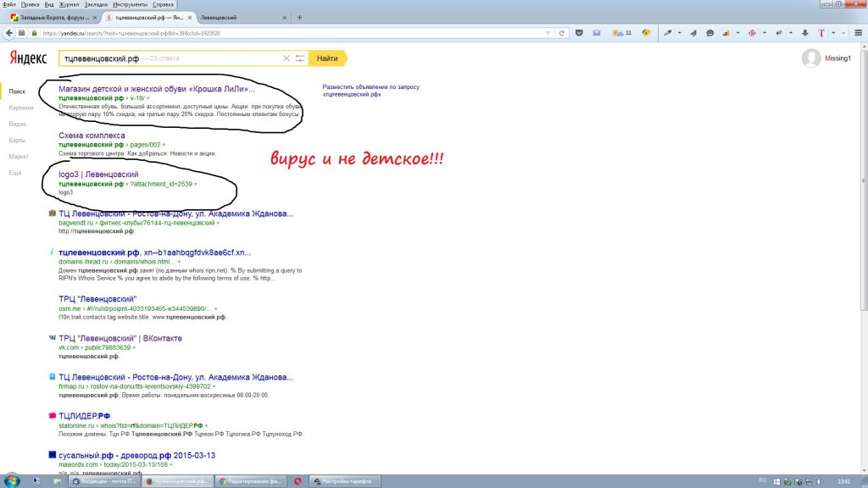Select Картинки in Yandex sidebar
868x488 pixels.
click(x=21, y=108)
